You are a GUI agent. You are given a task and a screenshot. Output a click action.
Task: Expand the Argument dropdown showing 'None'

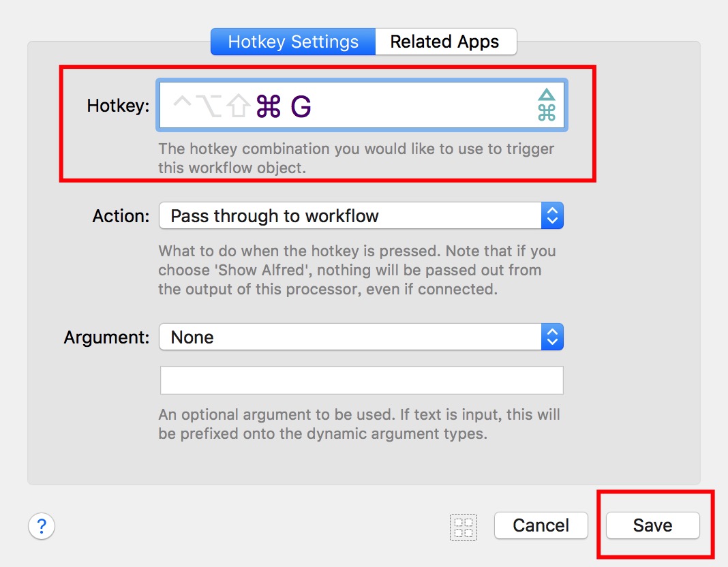[x=350, y=337]
